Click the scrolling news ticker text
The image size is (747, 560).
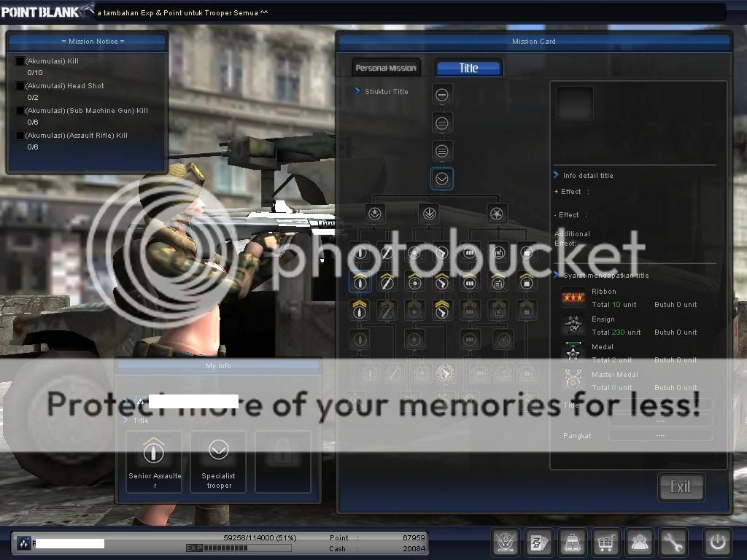coord(182,13)
